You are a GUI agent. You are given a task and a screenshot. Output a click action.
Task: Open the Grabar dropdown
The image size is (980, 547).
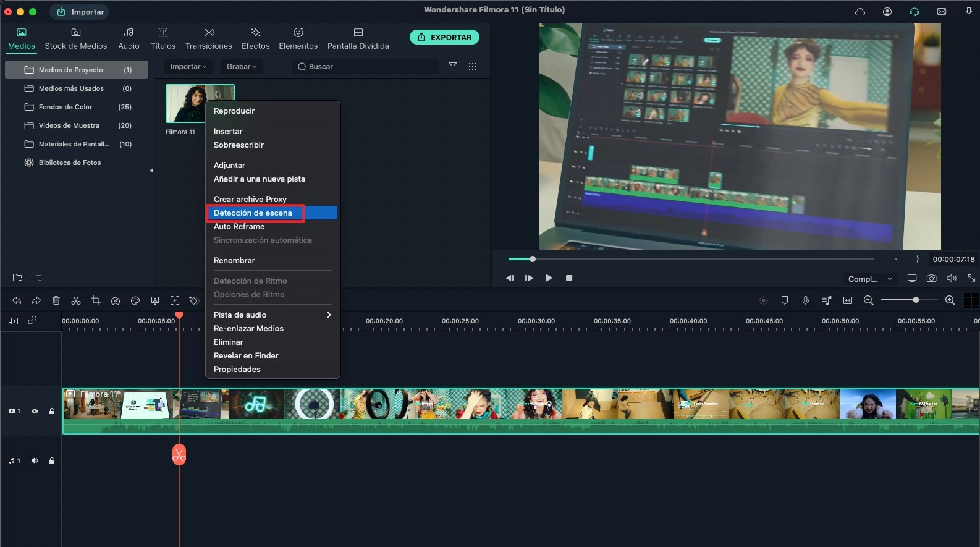point(241,67)
